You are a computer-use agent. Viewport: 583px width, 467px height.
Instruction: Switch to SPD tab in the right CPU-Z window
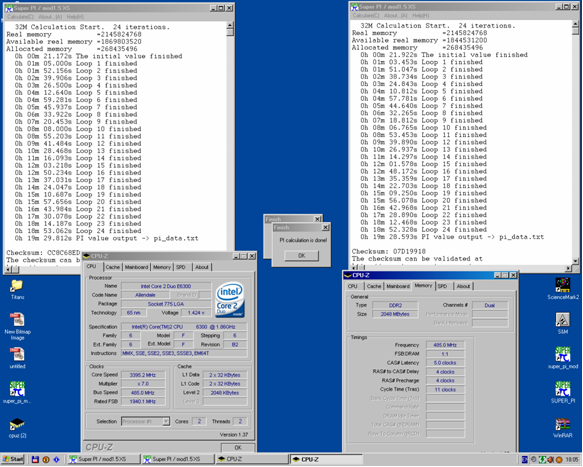(x=442, y=286)
